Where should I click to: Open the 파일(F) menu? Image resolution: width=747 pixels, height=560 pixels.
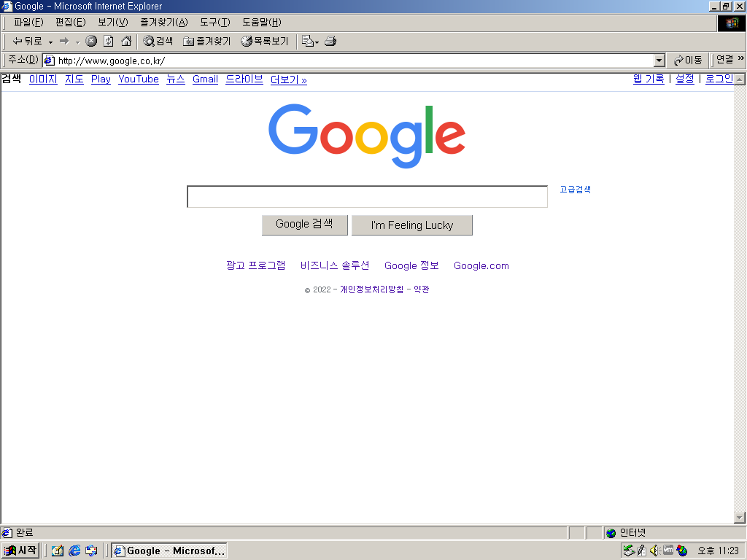tap(28, 23)
